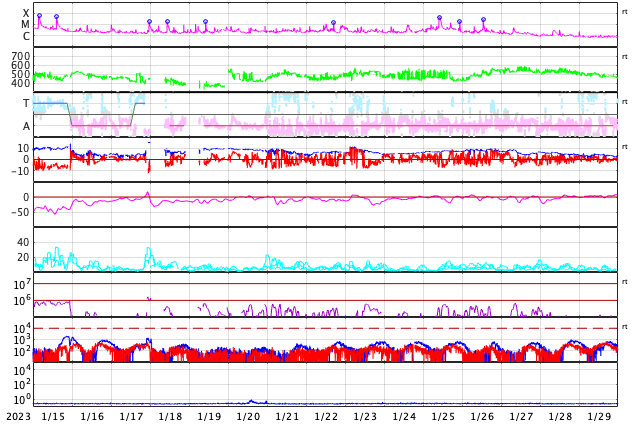
Task: Click the A sector axis label
Action: [26, 127]
